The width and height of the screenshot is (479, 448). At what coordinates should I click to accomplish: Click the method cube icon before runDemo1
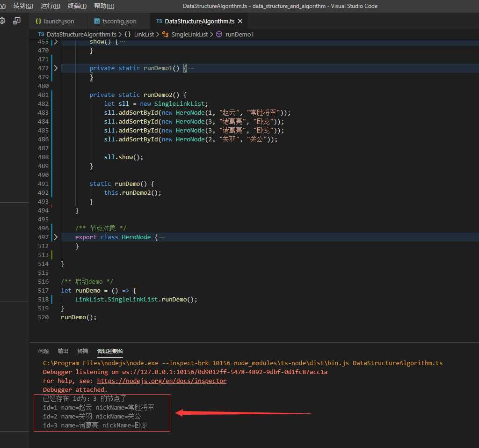click(219, 34)
